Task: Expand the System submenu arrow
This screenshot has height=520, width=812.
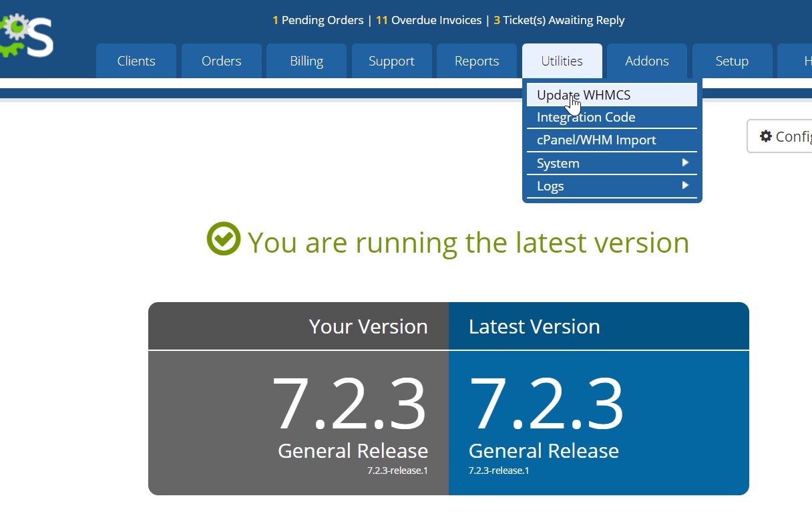Action: (685, 162)
